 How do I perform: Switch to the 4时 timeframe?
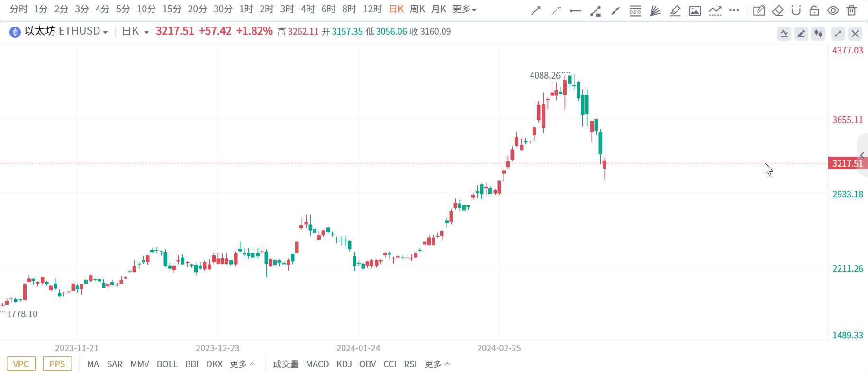(x=307, y=9)
